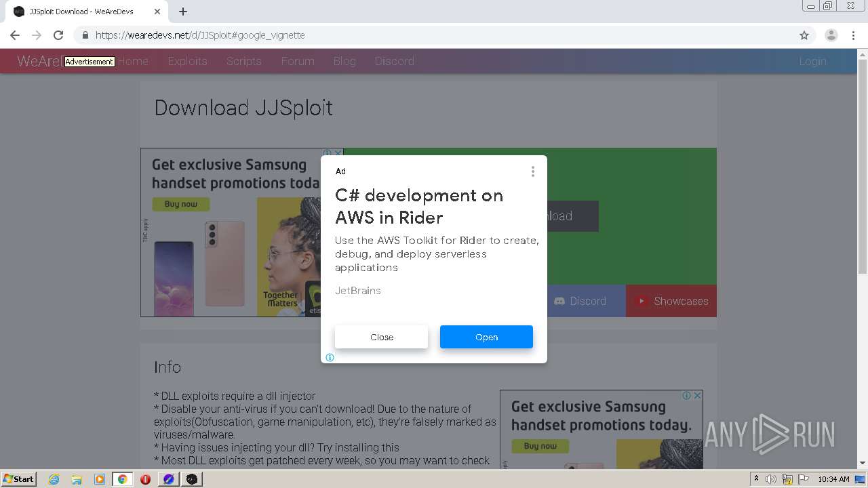This screenshot has height=488, width=868.
Task: Click scrollbar up arrow
Action: click(x=863, y=54)
